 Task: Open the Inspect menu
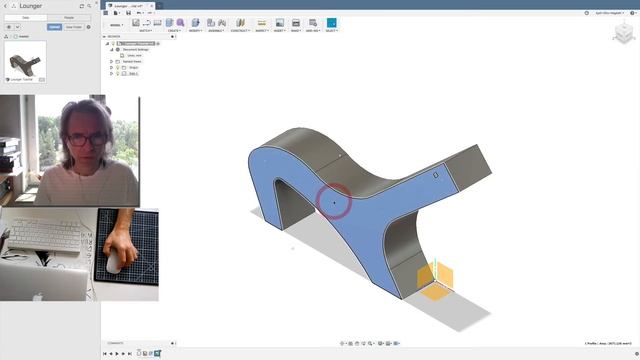[x=262, y=31]
